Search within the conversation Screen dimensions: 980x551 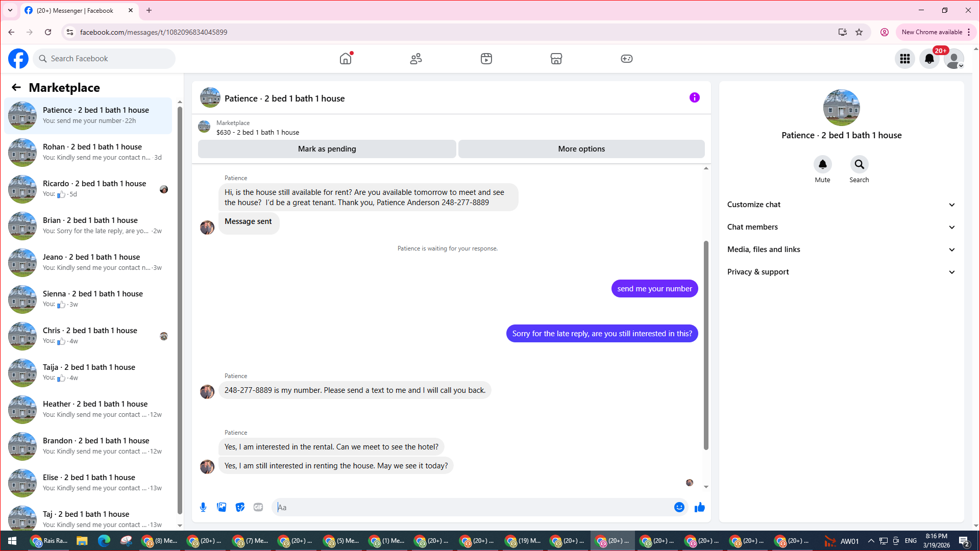pyautogui.click(x=859, y=165)
